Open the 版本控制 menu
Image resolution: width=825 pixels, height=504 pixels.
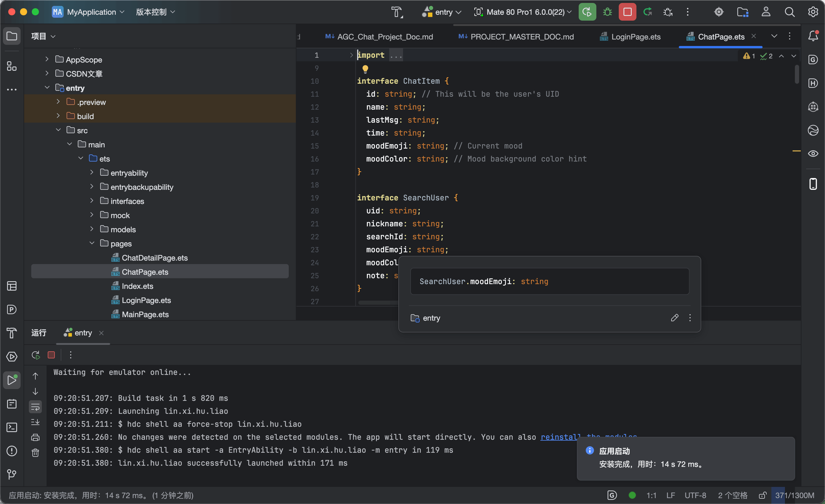pyautogui.click(x=155, y=12)
